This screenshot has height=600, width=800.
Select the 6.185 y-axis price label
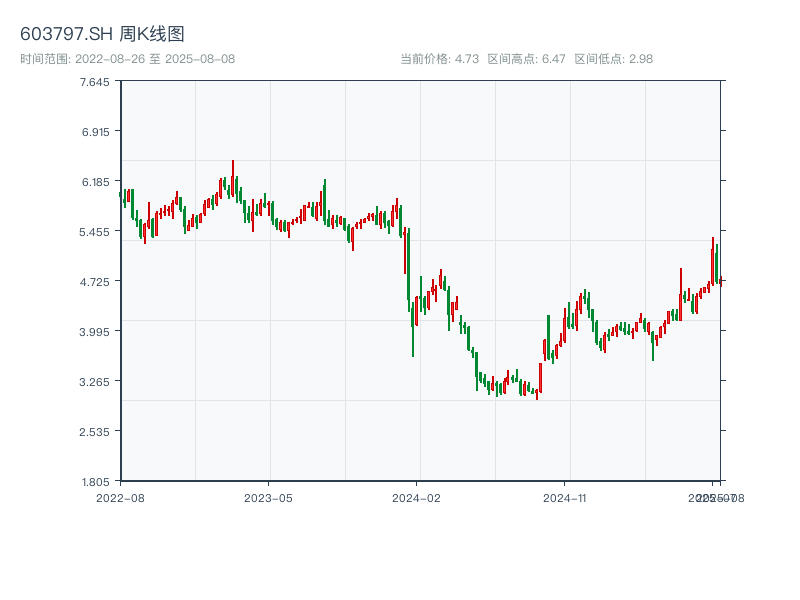click(x=95, y=182)
